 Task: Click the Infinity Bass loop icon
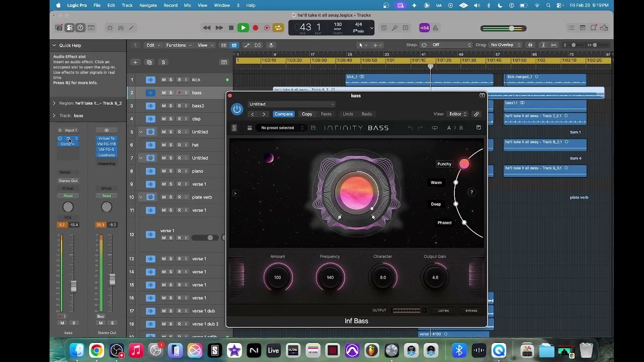click(435, 128)
